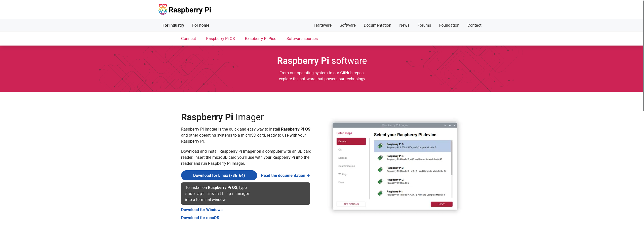The width and height of the screenshot is (644, 239).
Task: Click the Raspberry Pi 5 board icon
Action: click(x=380, y=146)
